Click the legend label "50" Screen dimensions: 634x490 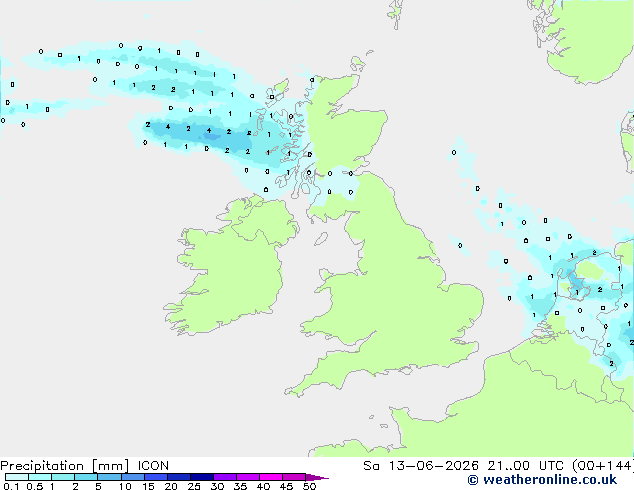tap(309, 486)
